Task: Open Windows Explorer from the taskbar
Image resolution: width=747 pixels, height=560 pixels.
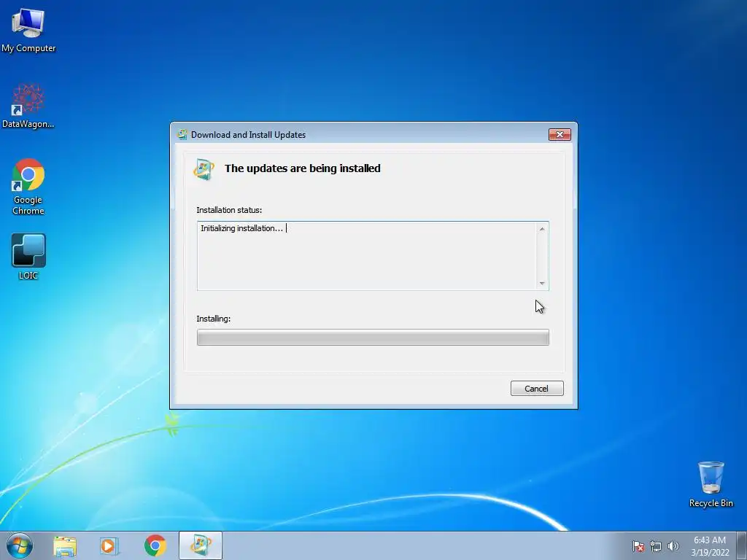Action: pyautogui.click(x=65, y=545)
